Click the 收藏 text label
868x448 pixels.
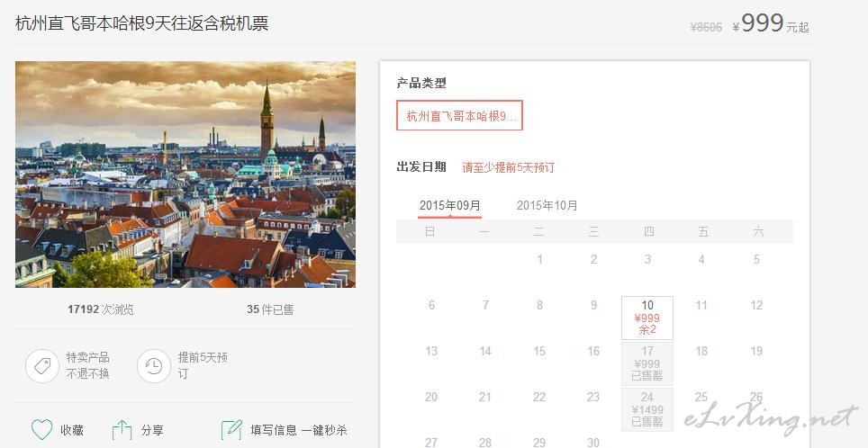click(72, 430)
